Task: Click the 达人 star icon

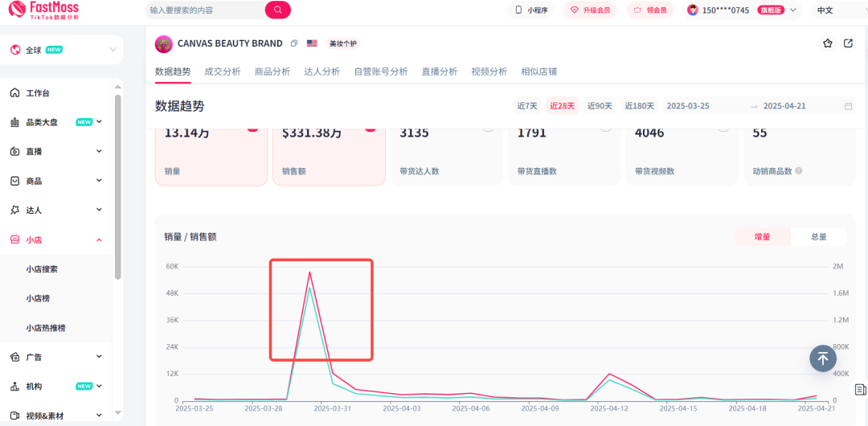Action: click(x=15, y=210)
